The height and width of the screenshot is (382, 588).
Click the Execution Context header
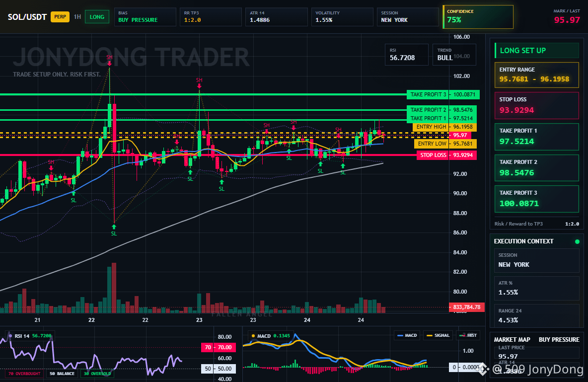coord(523,241)
